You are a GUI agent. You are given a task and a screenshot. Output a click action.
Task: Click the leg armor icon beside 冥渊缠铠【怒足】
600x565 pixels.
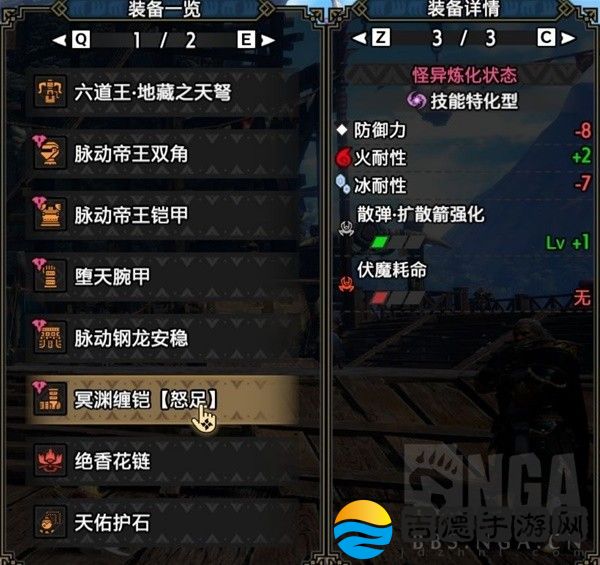point(50,399)
